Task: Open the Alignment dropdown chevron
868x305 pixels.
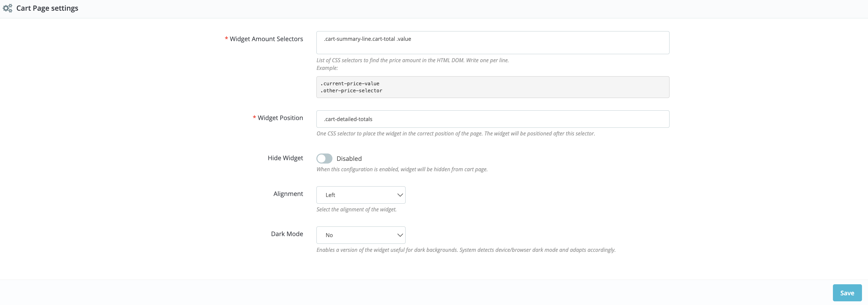Action: pos(400,195)
